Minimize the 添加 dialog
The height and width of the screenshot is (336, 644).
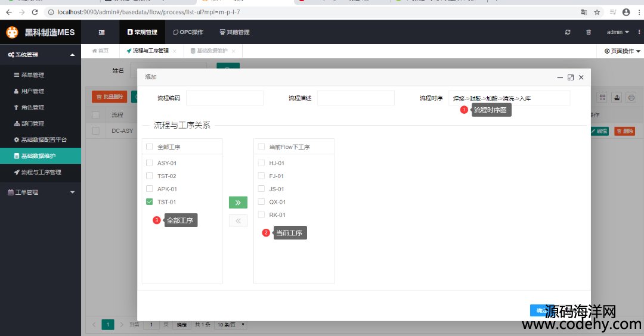(x=560, y=77)
